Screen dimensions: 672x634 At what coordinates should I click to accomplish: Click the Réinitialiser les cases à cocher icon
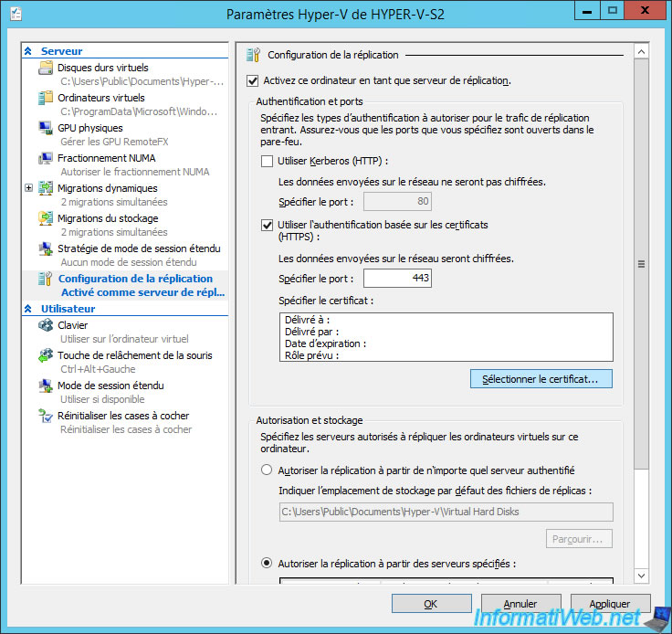point(46,416)
